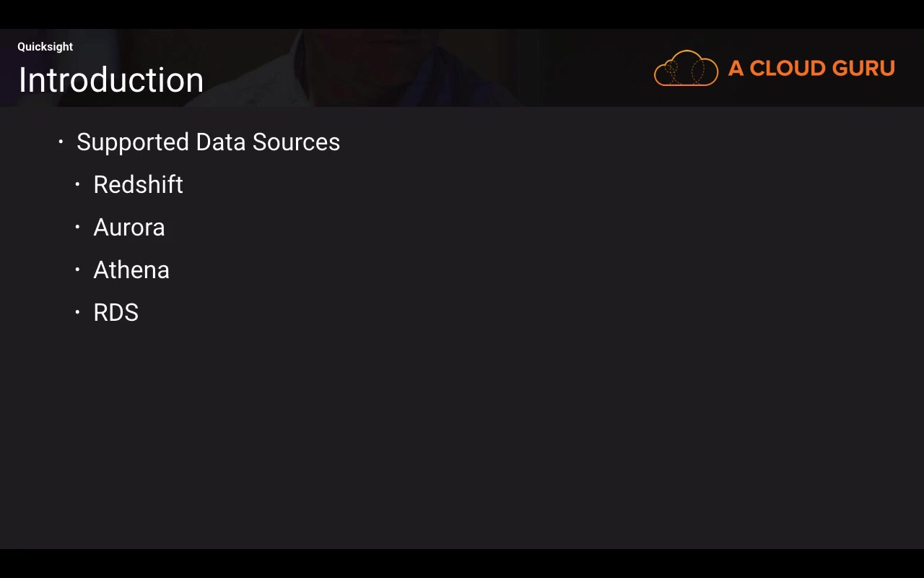Click the word Sources in the top bullet

[296, 142]
